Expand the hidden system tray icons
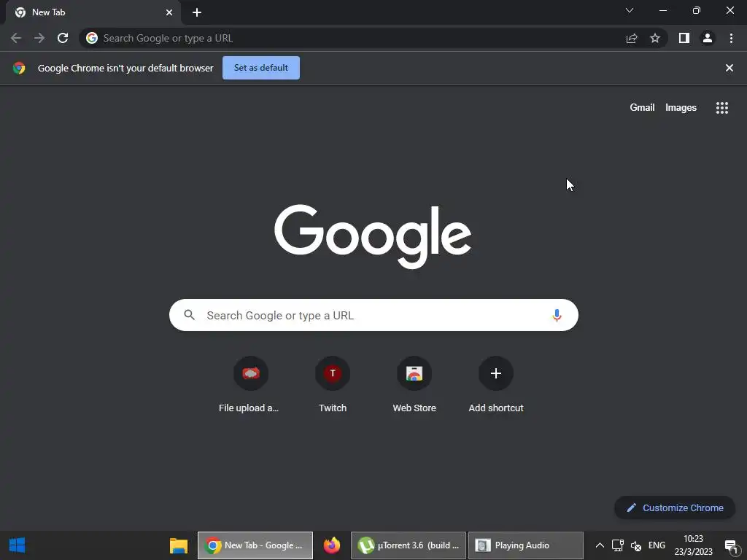Image resolution: width=747 pixels, height=560 pixels. tap(600, 545)
